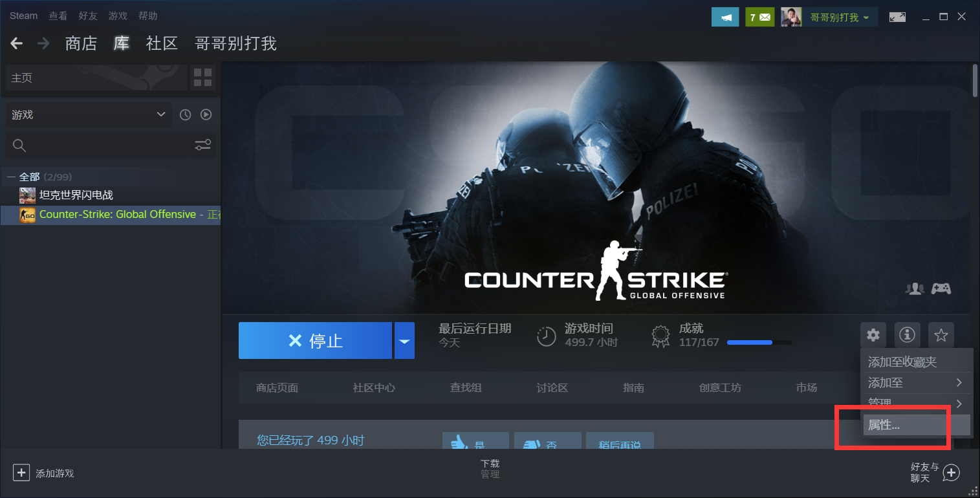Click the achievements ribbon icon

click(660, 336)
